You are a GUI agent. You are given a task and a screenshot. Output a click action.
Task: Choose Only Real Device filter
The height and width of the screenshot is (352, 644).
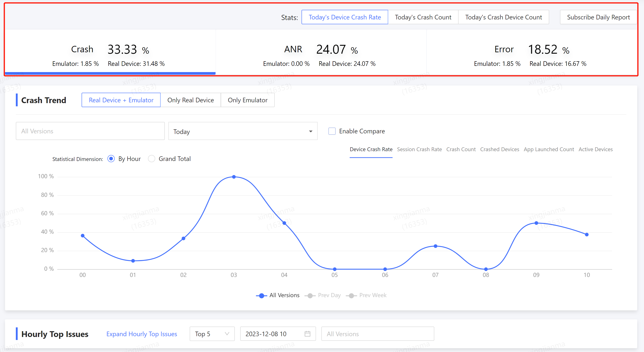[190, 100]
